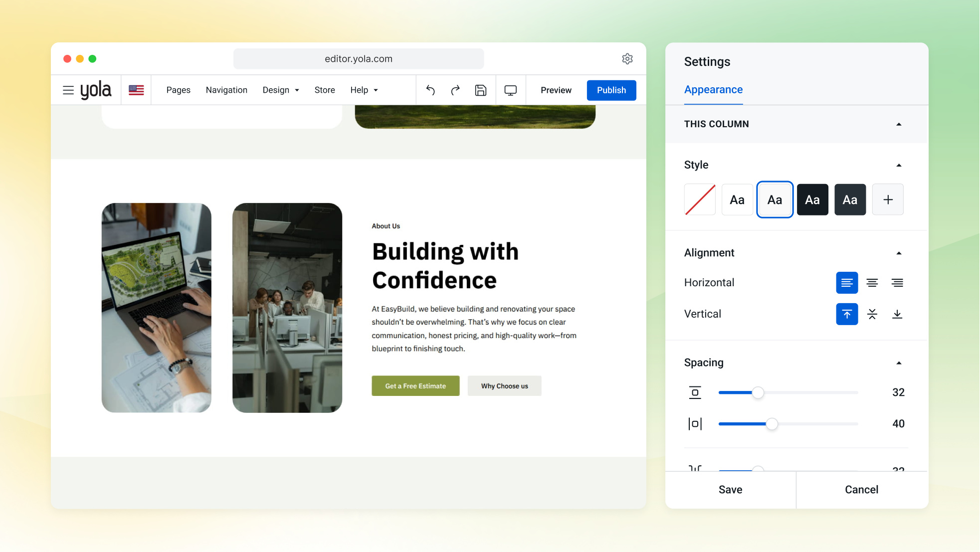Select right horizontal alignment

897,283
